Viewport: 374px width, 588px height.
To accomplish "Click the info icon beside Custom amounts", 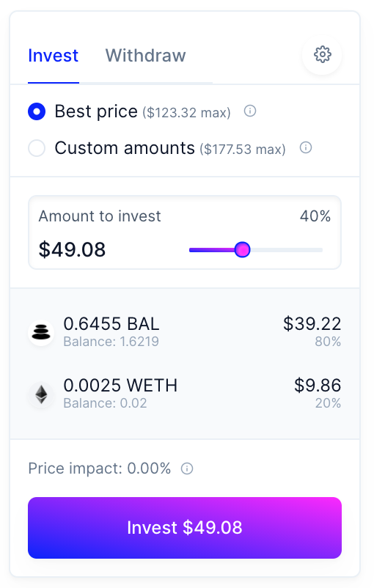I will point(306,148).
